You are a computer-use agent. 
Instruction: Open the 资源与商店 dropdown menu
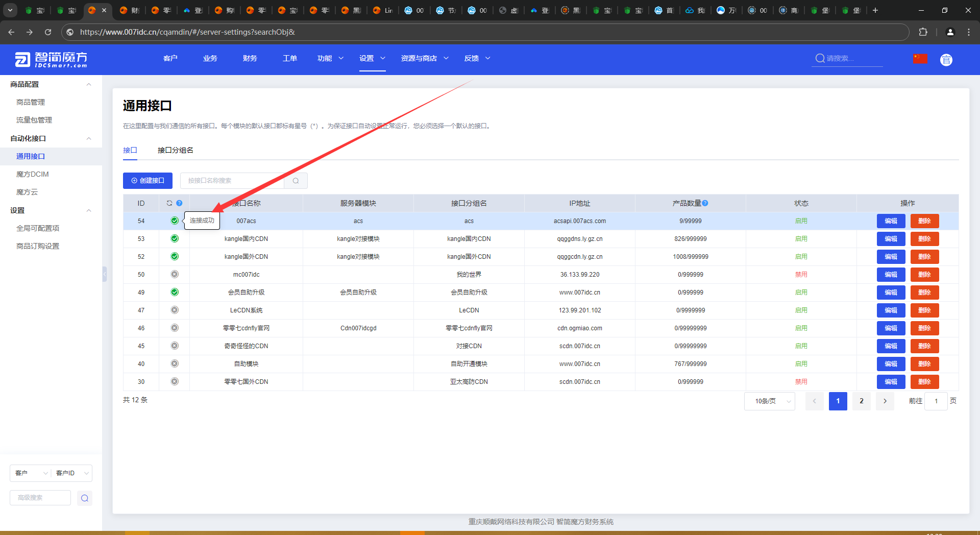[425, 58]
